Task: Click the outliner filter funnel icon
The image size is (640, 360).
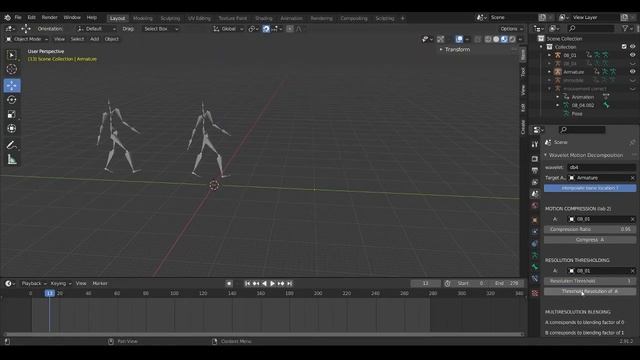Action: (x=625, y=28)
